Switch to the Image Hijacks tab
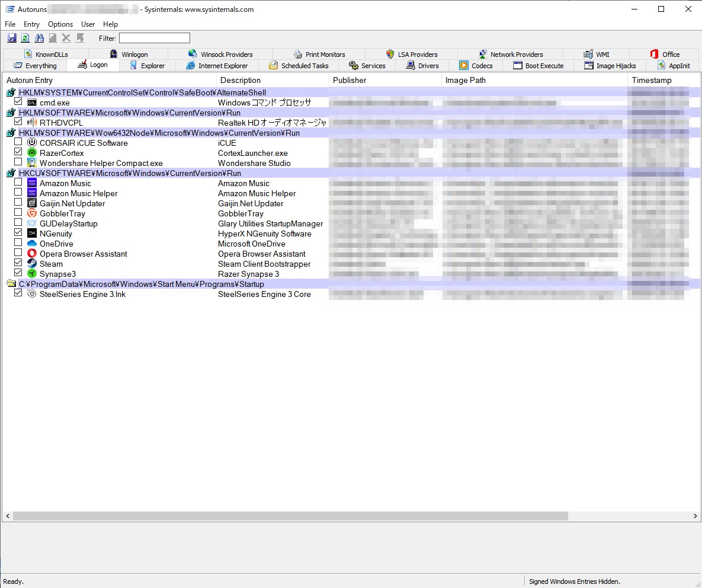The image size is (702, 588). pos(610,66)
